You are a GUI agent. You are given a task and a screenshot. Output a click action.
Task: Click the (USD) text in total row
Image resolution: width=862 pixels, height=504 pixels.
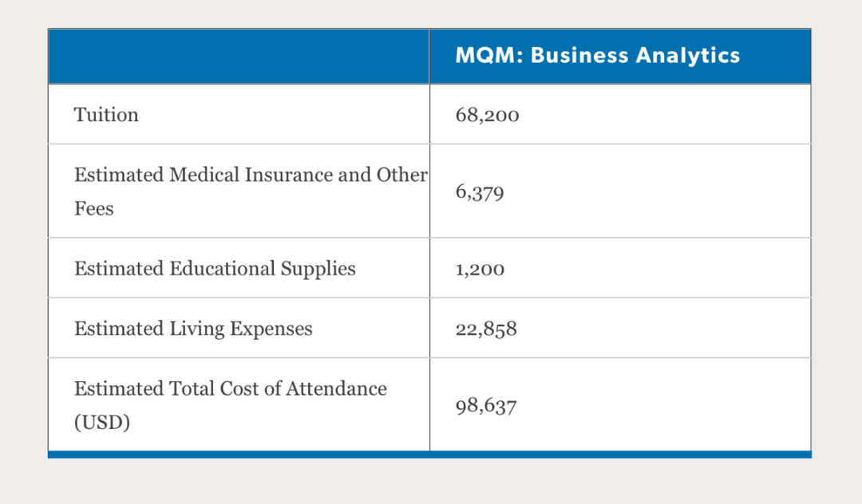tap(102, 422)
